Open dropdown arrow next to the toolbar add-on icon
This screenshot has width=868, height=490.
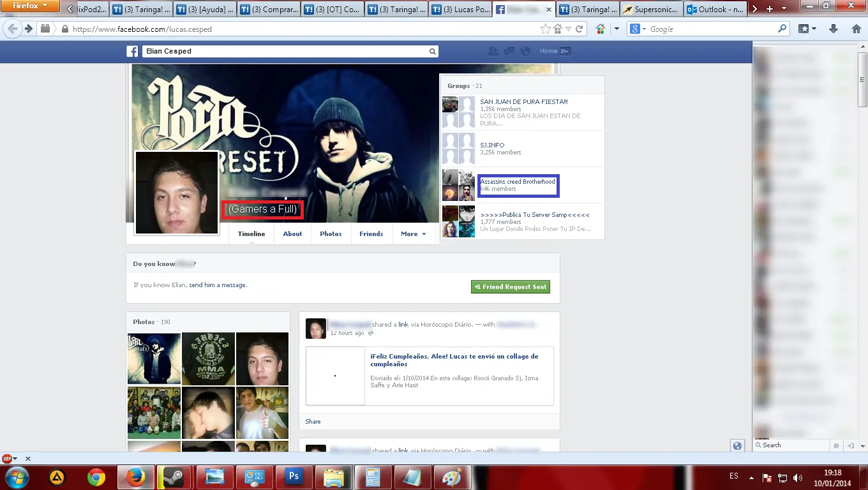(x=617, y=29)
